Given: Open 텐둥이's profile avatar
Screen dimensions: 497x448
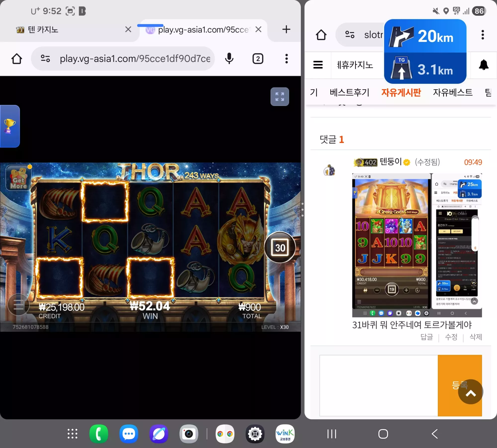Looking at the screenshot, I should (x=329, y=170).
